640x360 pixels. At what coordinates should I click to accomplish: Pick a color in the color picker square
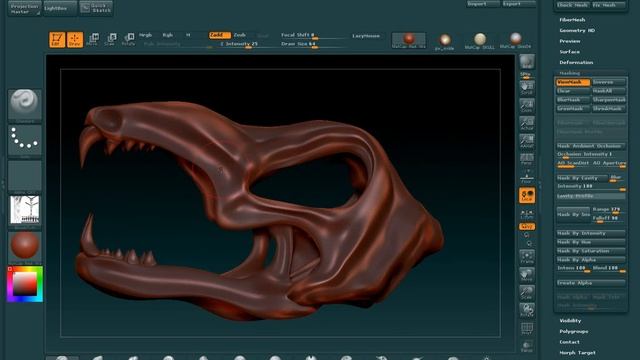click(x=24, y=283)
